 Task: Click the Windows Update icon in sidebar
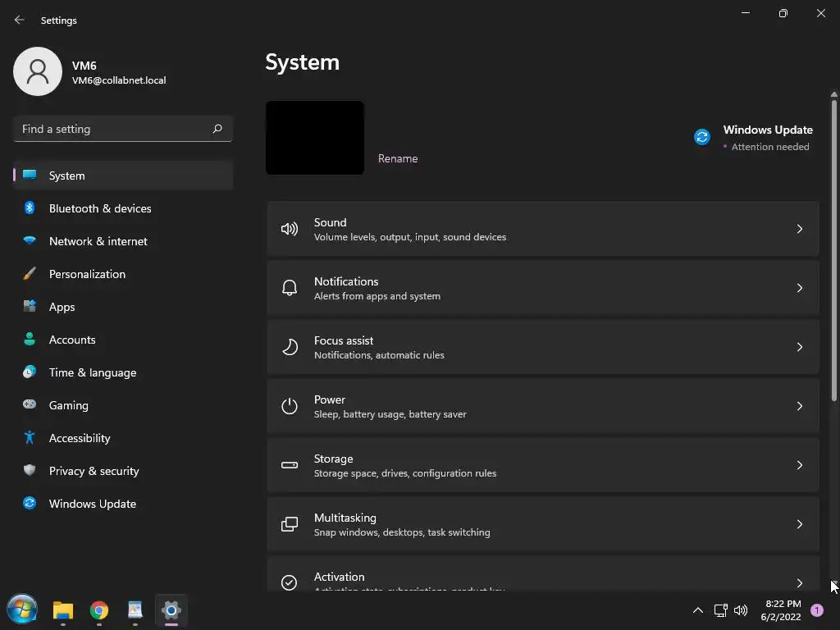(30, 503)
